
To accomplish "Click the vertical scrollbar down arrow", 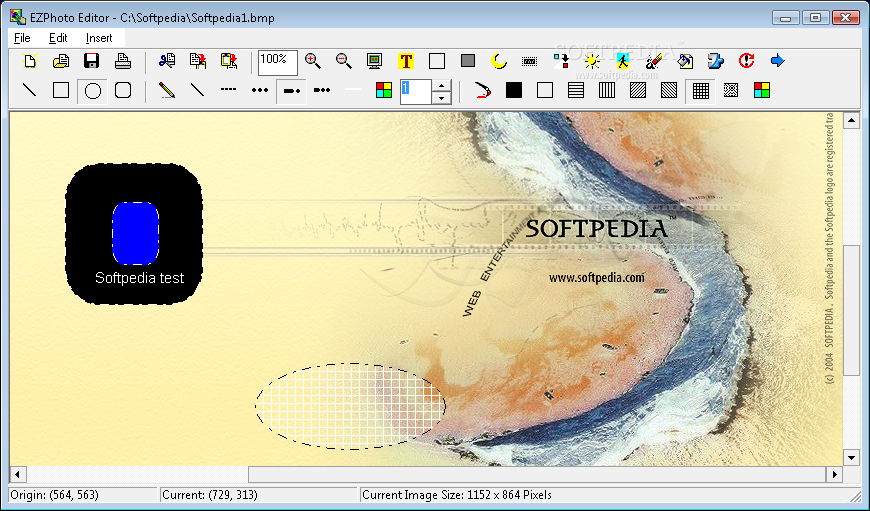I will (x=852, y=458).
